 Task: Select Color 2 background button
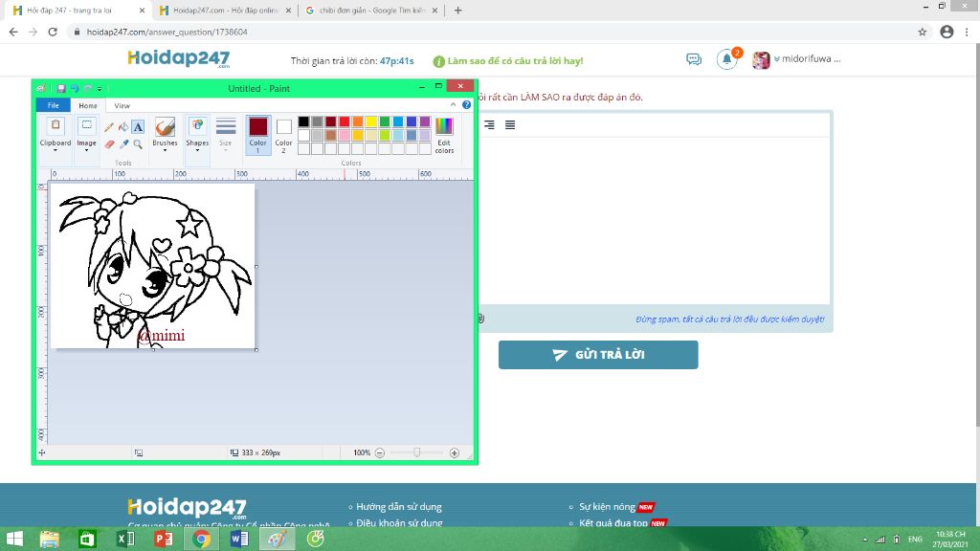click(x=283, y=134)
